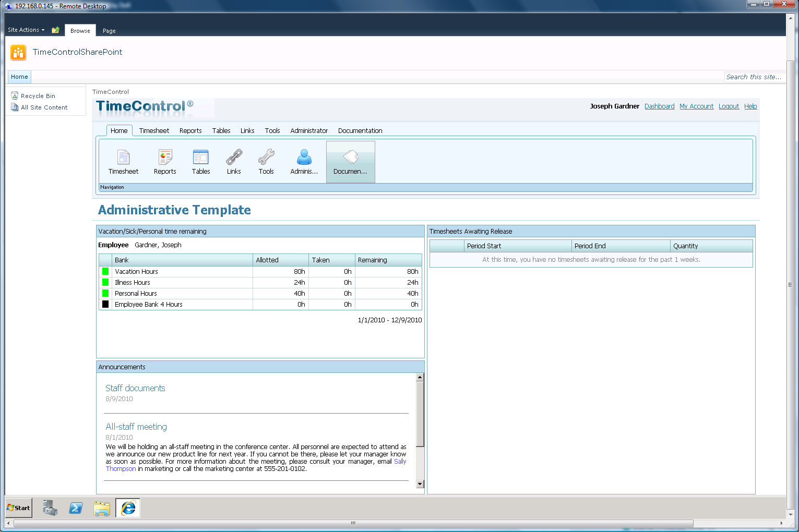
Task: Open Windows Explorer folder from taskbar
Action: (102, 508)
